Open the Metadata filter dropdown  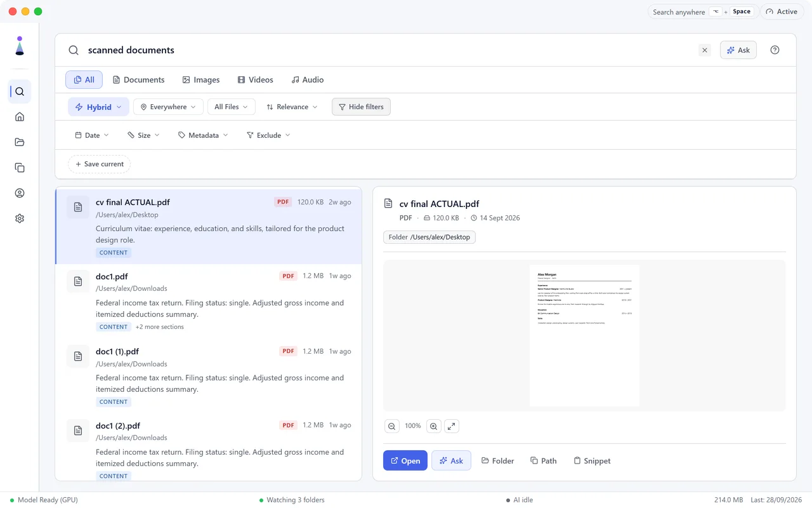coord(203,135)
